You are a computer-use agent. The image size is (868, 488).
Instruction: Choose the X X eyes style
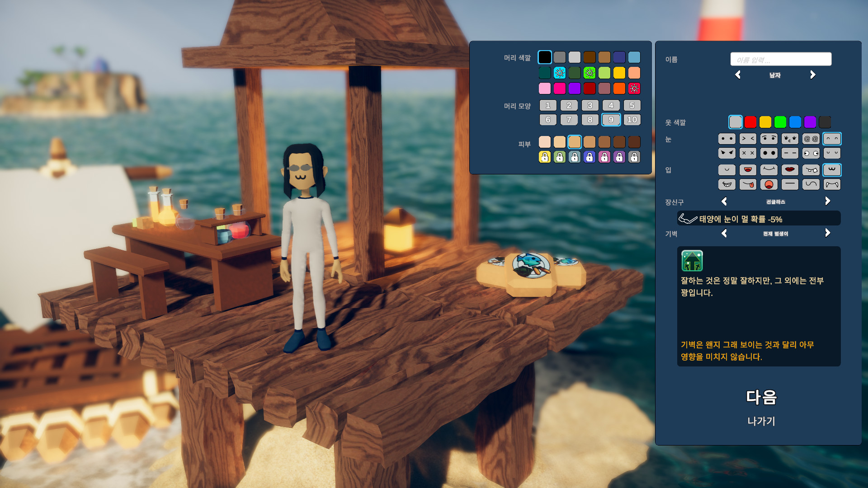click(x=748, y=153)
